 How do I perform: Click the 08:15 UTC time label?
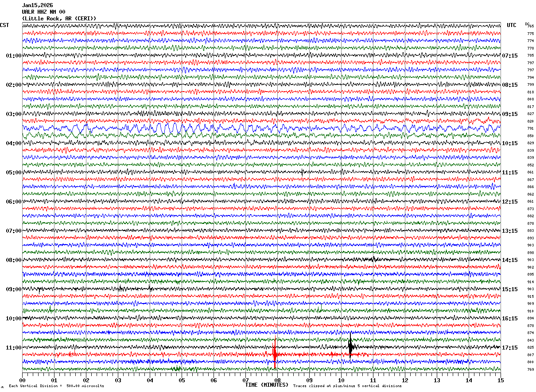click(x=510, y=85)
